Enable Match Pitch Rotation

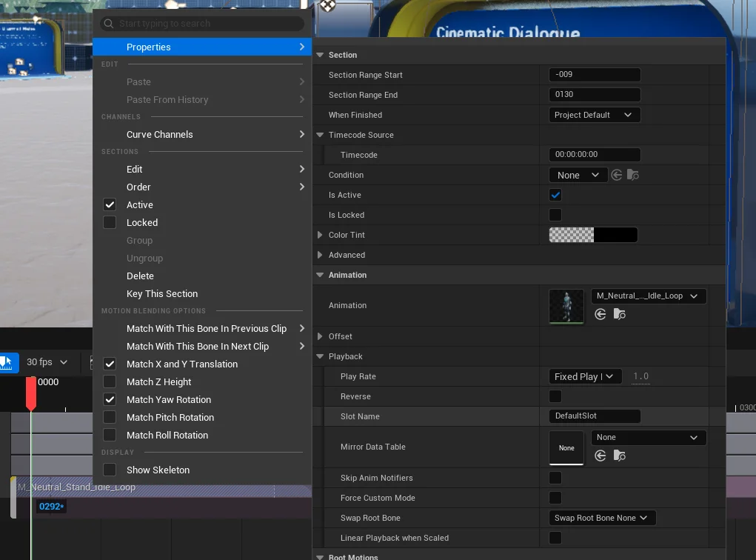point(110,417)
